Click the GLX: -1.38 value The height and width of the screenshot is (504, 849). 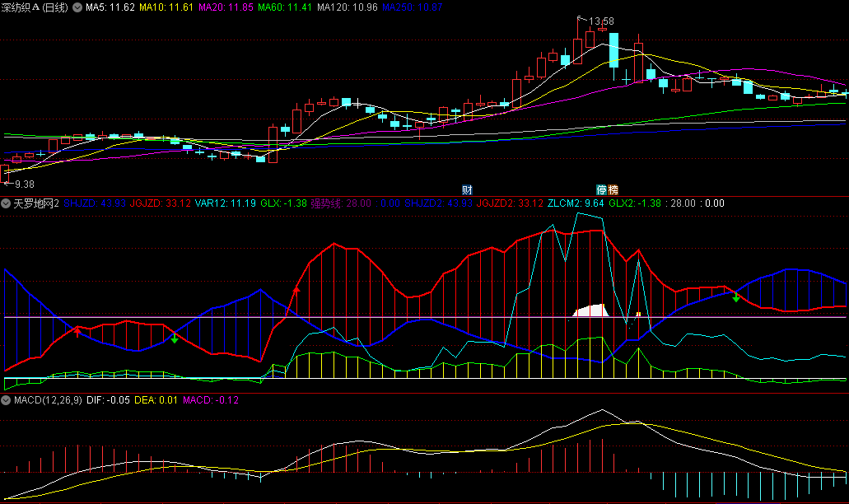tap(284, 203)
